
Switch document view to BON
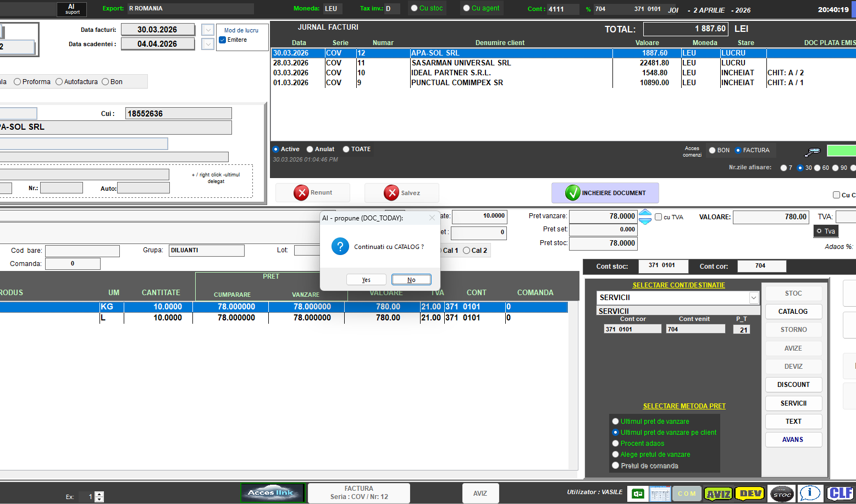click(711, 149)
